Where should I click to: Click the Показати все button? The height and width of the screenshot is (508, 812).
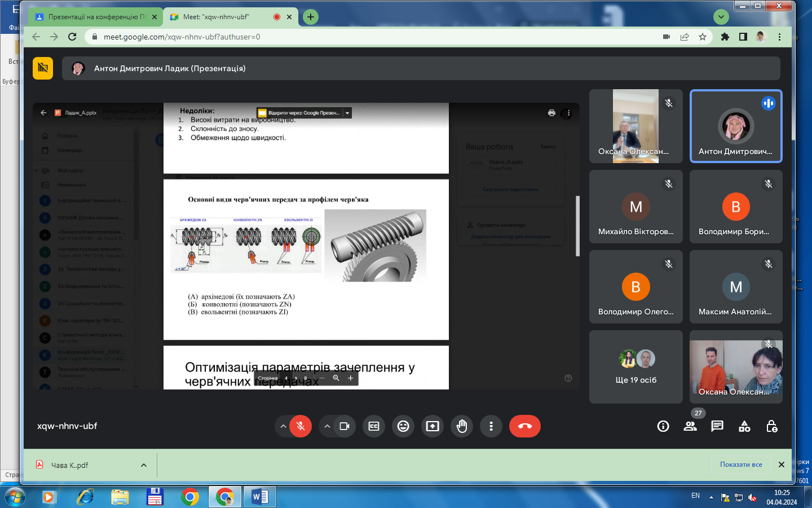(x=741, y=465)
